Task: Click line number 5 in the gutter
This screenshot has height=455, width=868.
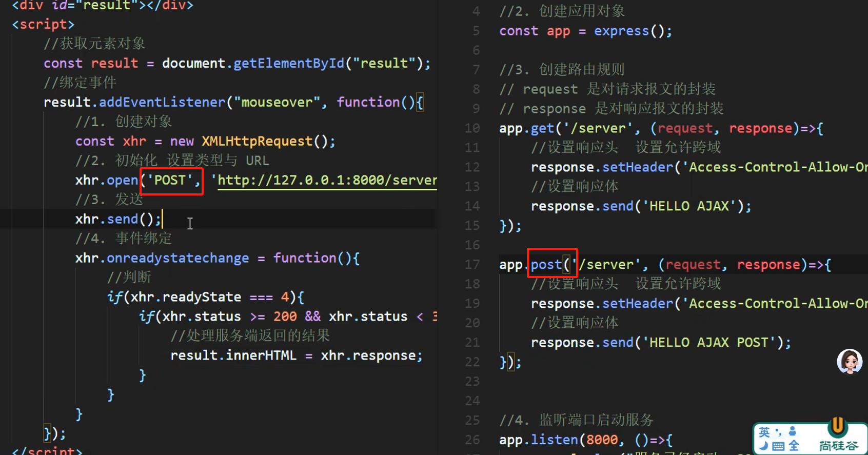Action: tap(476, 31)
